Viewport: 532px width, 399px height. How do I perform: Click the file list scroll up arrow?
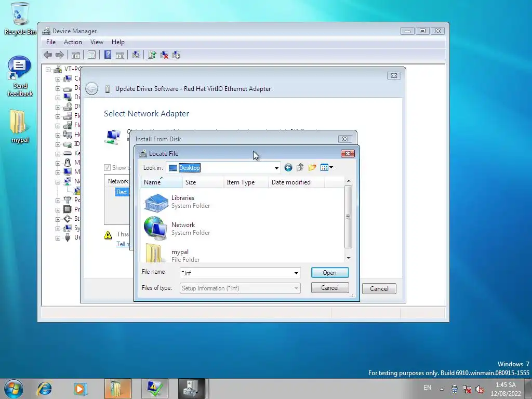point(349,181)
